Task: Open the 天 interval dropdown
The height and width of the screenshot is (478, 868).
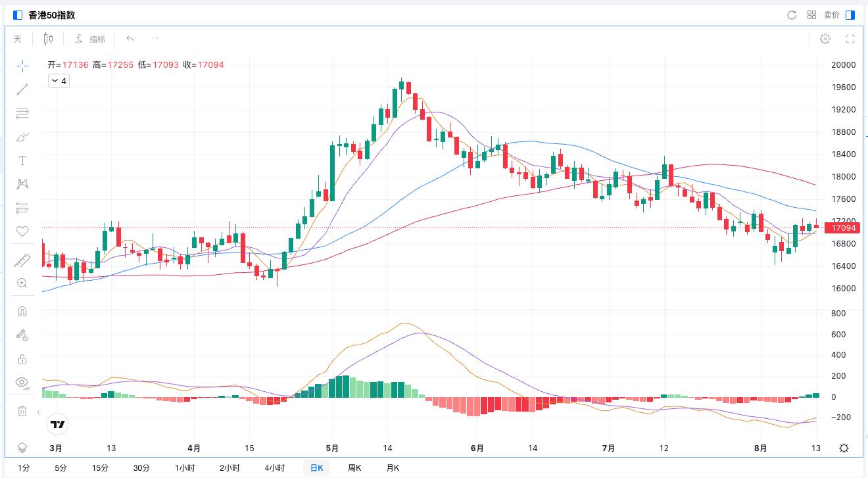Action: click(18, 39)
